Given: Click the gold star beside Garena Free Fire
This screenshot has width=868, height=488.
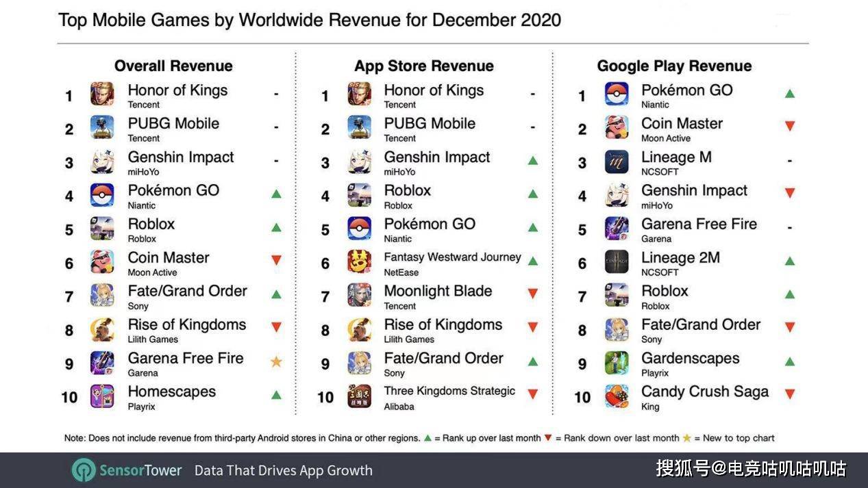Looking at the screenshot, I should click(276, 361).
